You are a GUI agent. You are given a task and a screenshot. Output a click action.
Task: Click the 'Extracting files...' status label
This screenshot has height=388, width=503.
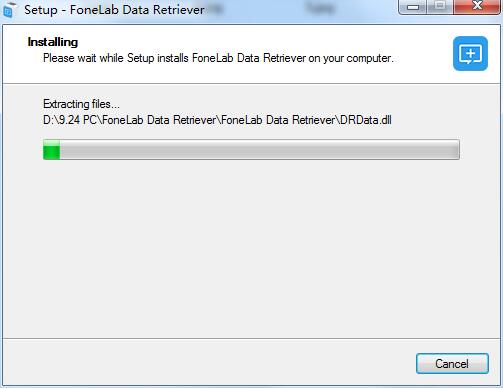pos(81,104)
